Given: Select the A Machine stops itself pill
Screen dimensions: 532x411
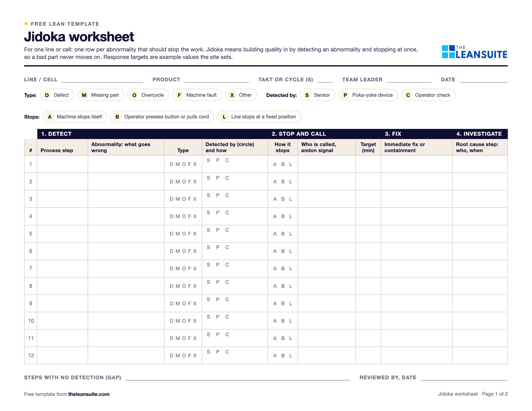Looking at the screenshot, I should [75, 117].
